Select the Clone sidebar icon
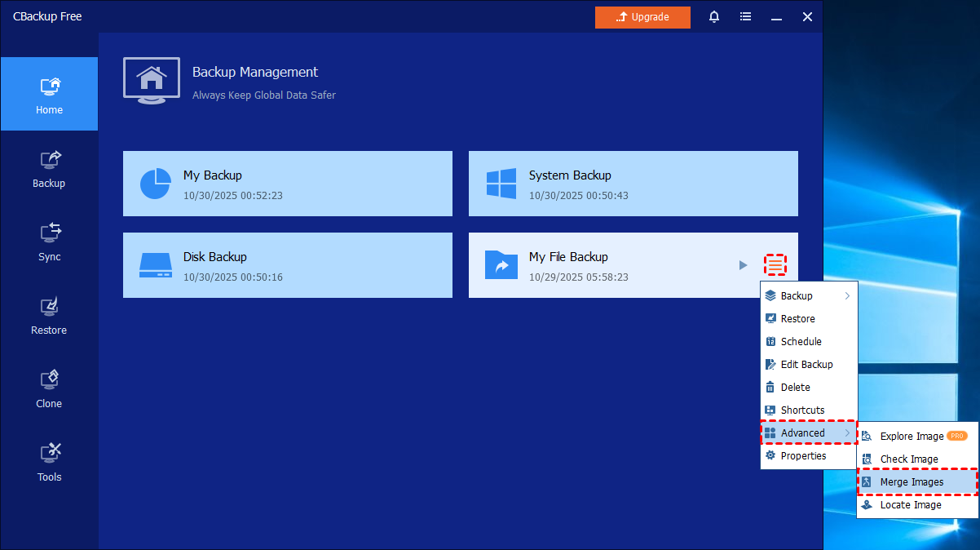Viewport: 980px width, 550px height. pyautogui.click(x=49, y=389)
